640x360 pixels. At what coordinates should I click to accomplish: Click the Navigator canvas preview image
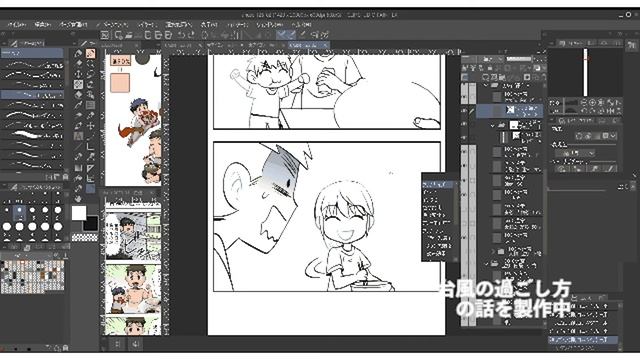tap(584, 72)
